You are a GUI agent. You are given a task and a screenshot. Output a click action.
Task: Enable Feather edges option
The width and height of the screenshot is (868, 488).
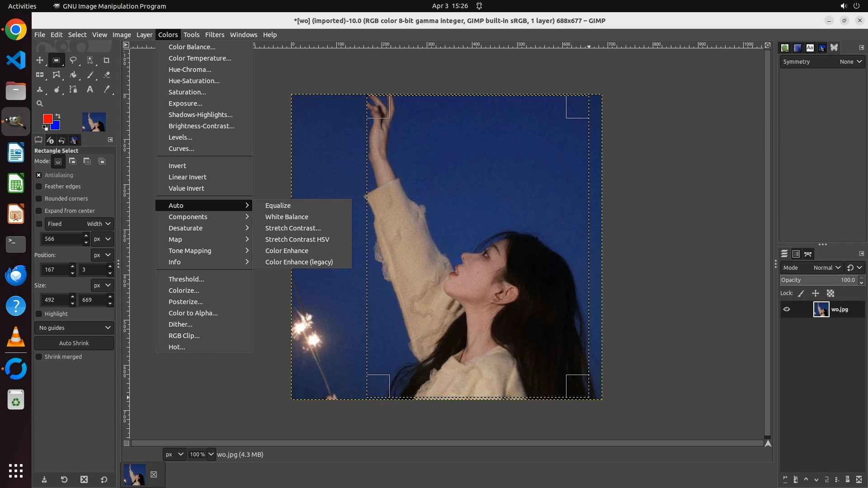click(39, 187)
